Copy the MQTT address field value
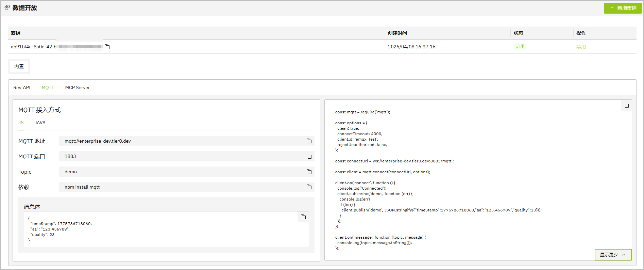644x270 pixels. 309,141
